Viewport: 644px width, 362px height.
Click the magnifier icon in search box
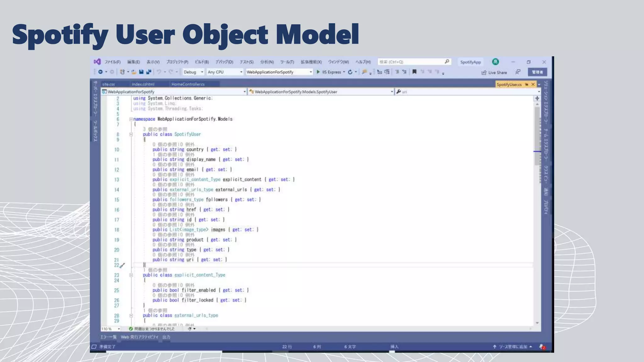(447, 62)
